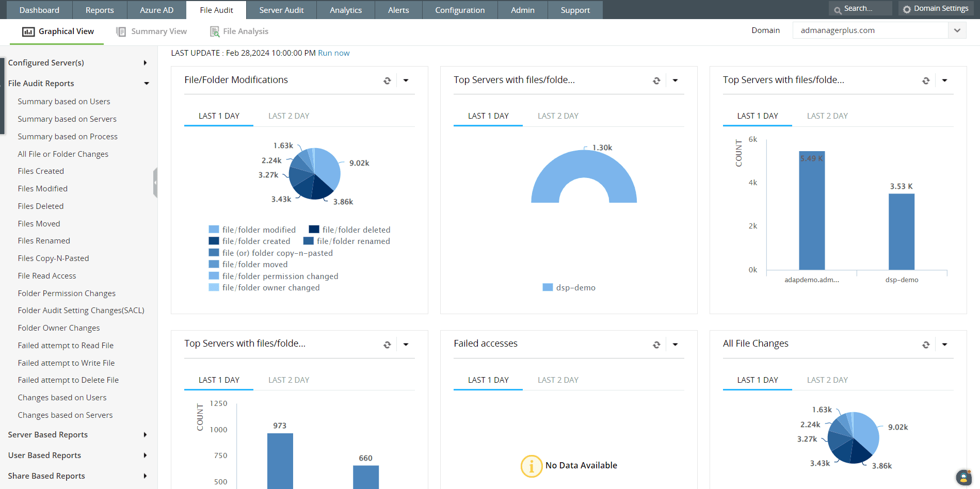Open Folder Owner Changes report
Screen dimensions: 980x489
click(59, 328)
